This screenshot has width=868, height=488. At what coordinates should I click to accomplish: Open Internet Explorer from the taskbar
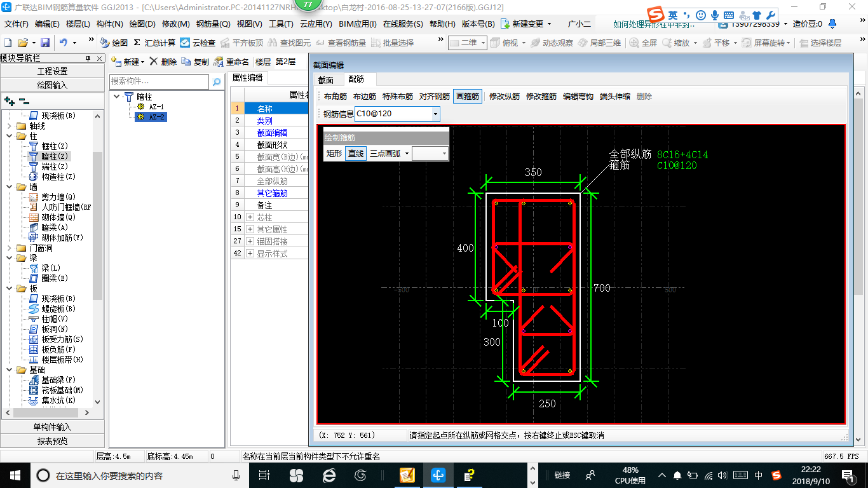[329, 475]
